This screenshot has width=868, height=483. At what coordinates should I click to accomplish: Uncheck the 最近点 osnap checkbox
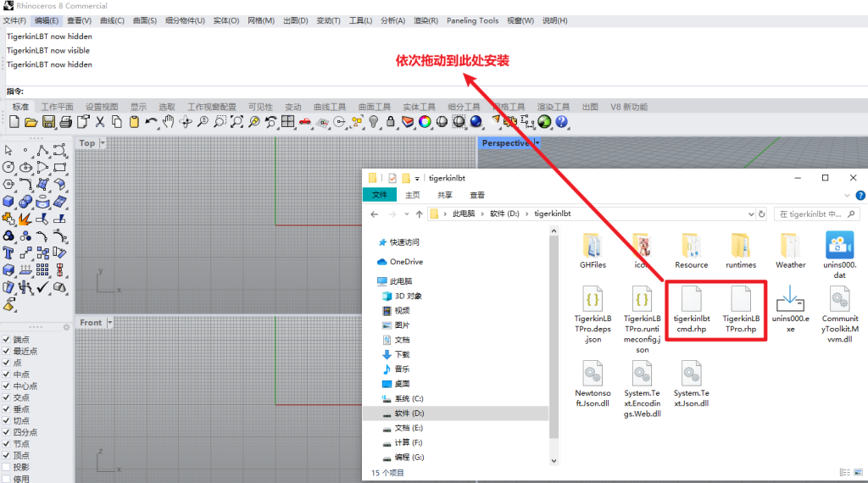(x=7, y=351)
